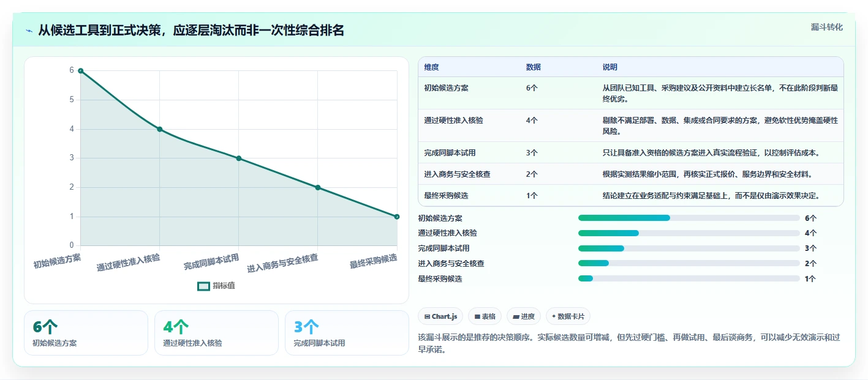Screen dimensions: 868x380
Task: Click the 3个 完成同脚本试用 data card
Action: pyautogui.click(x=347, y=333)
